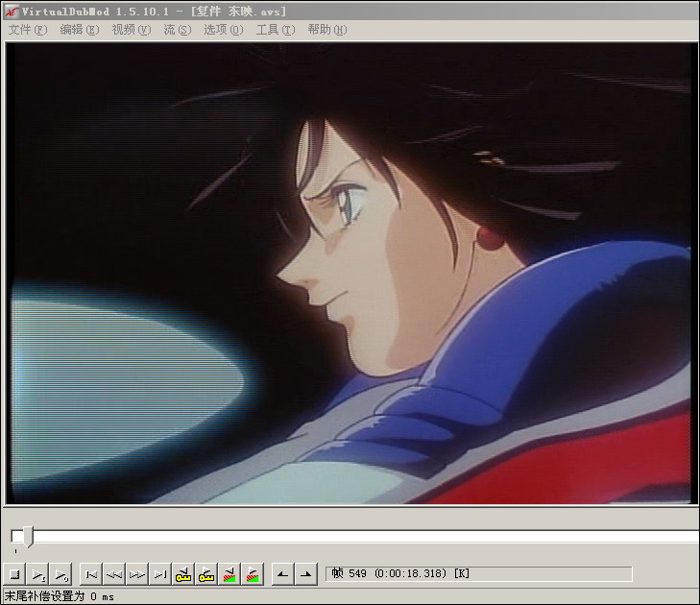700x605 pixels.
Task: Go to the previous keyframe
Action: tap(183, 574)
